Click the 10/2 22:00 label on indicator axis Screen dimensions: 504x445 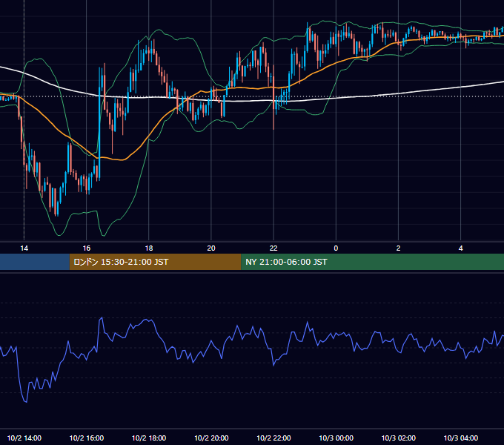pyautogui.click(x=273, y=438)
